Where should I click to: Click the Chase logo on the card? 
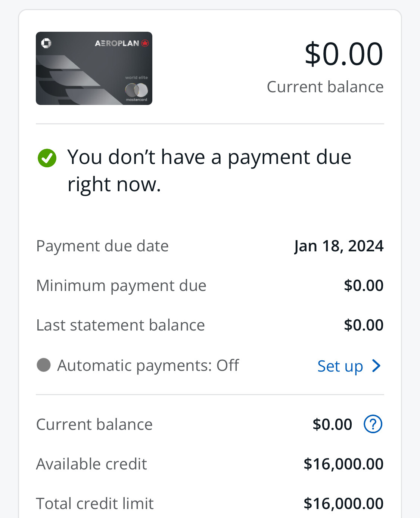[x=46, y=43]
